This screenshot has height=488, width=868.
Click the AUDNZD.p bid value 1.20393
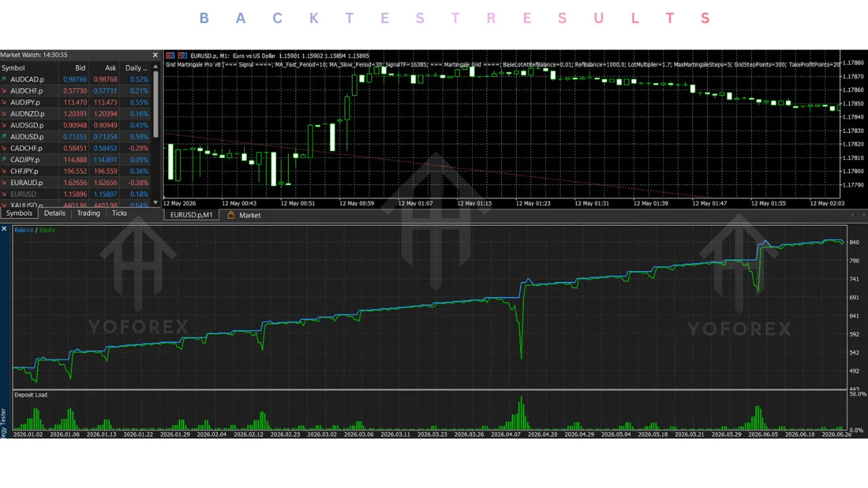point(75,114)
